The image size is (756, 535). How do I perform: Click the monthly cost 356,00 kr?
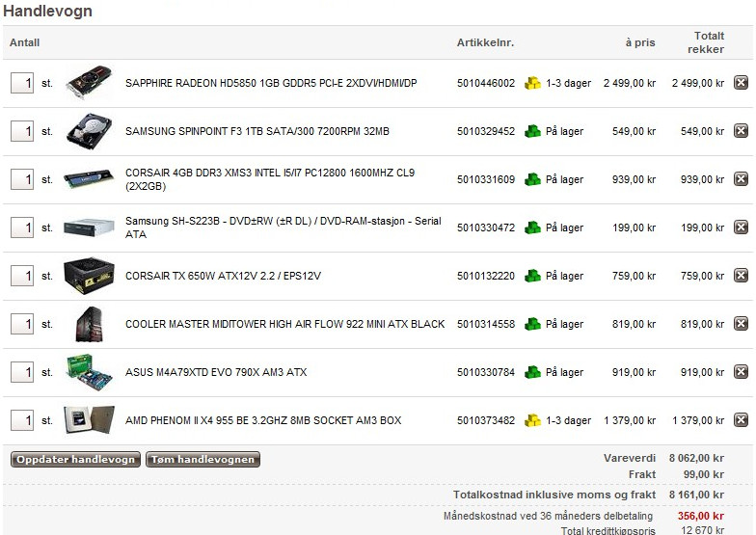(x=700, y=516)
